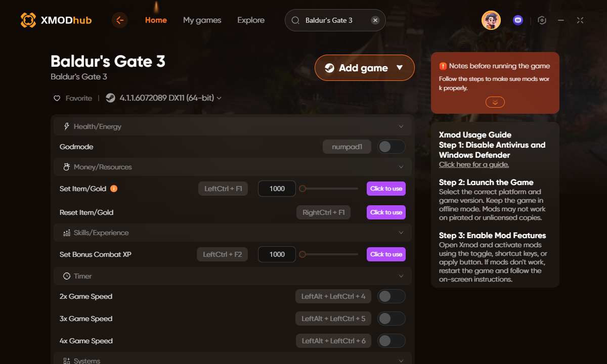Open the Discord icon in the top bar
This screenshot has width=607, height=364.
pyautogui.click(x=517, y=20)
